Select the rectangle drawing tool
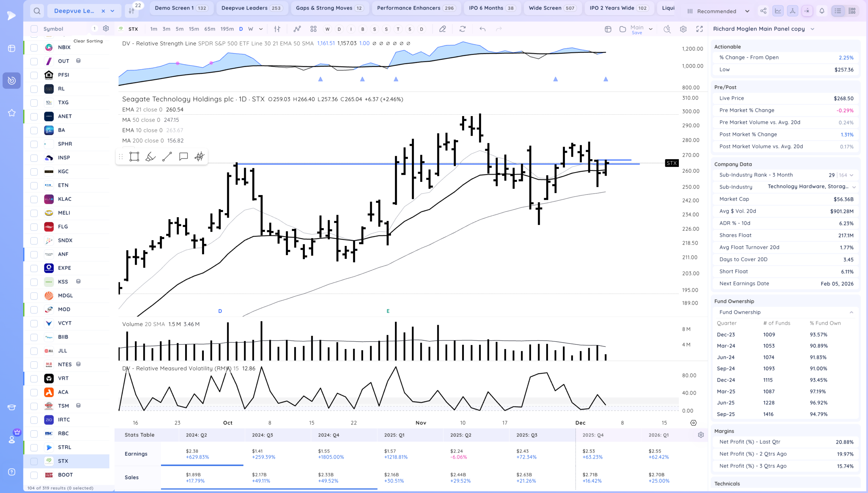 click(x=134, y=156)
